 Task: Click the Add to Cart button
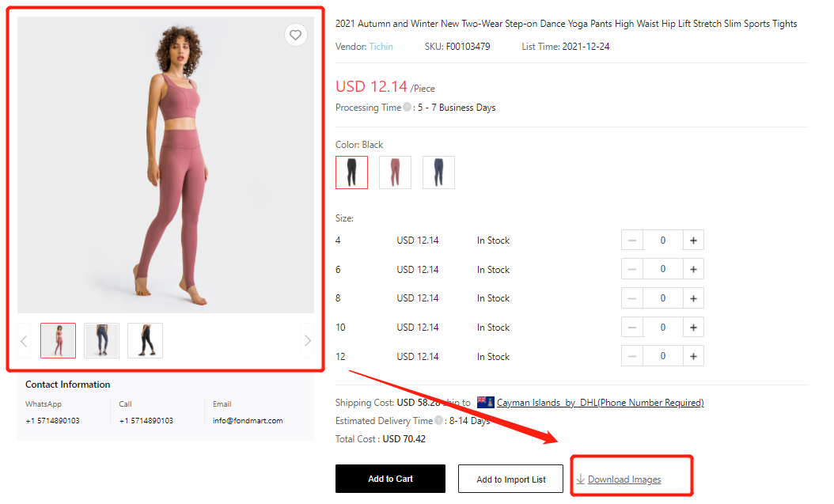(390, 479)
